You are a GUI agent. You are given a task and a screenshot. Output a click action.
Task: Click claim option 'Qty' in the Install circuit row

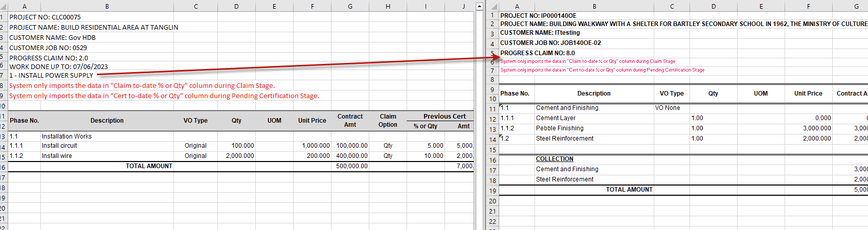388,146
